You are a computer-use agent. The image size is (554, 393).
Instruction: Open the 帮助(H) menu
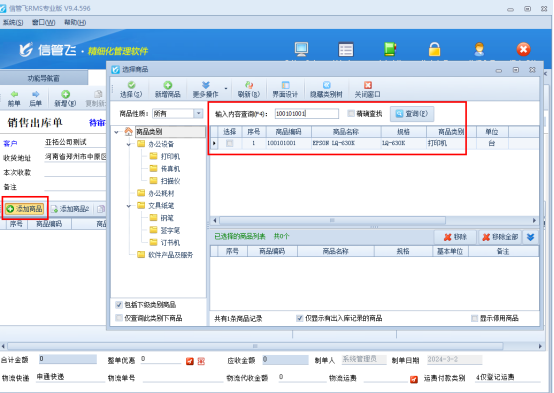[x=75, y=23]
